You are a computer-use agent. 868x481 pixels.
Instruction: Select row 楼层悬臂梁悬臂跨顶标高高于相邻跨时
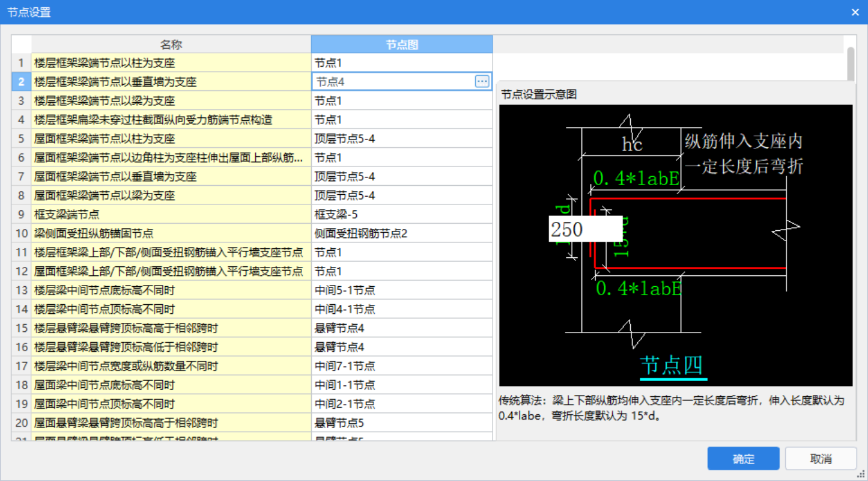171,328
